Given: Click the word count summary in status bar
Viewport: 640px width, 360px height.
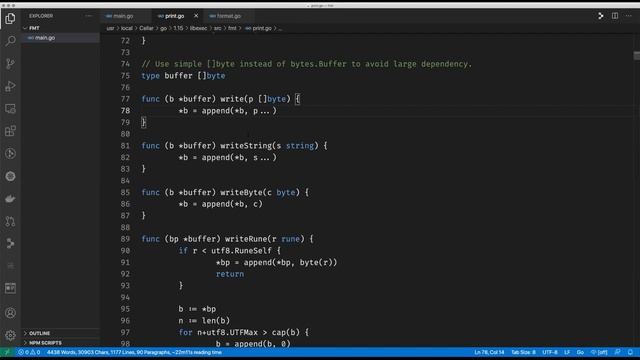Looking at the screenshot, I should pos(134,352).
